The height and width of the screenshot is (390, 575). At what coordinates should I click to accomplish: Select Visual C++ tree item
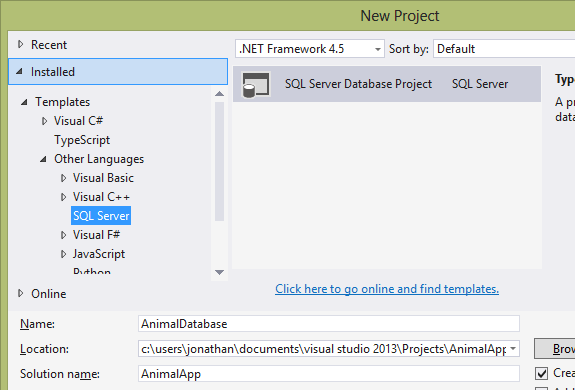[x=101, y=197]
